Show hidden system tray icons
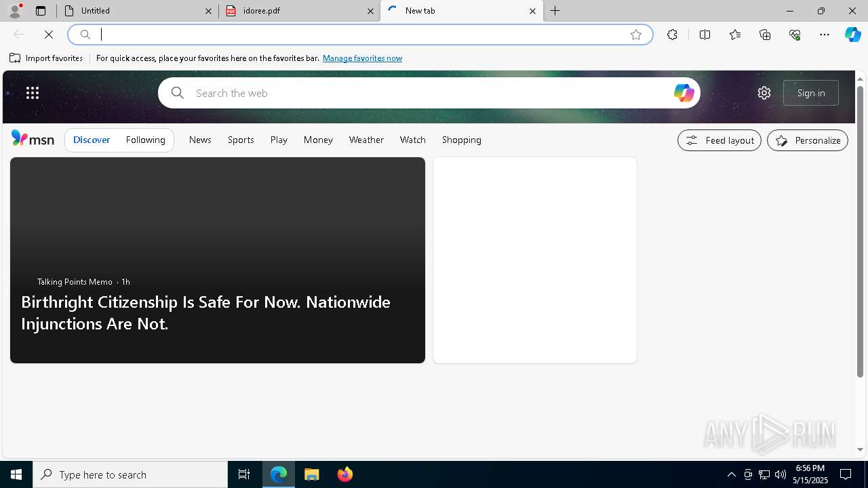This screenshot has height=488, width=868. pyautogui.click(x=731, y=474)
